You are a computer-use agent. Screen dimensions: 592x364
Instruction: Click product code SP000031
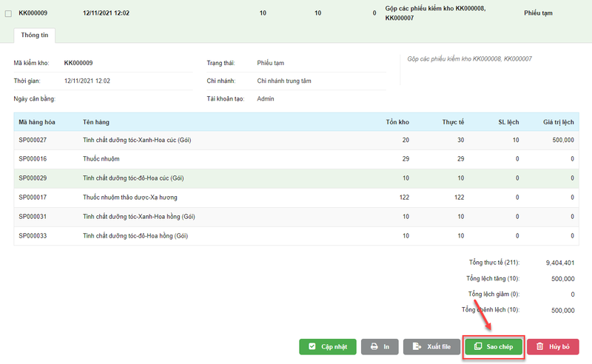click(33, 217)
